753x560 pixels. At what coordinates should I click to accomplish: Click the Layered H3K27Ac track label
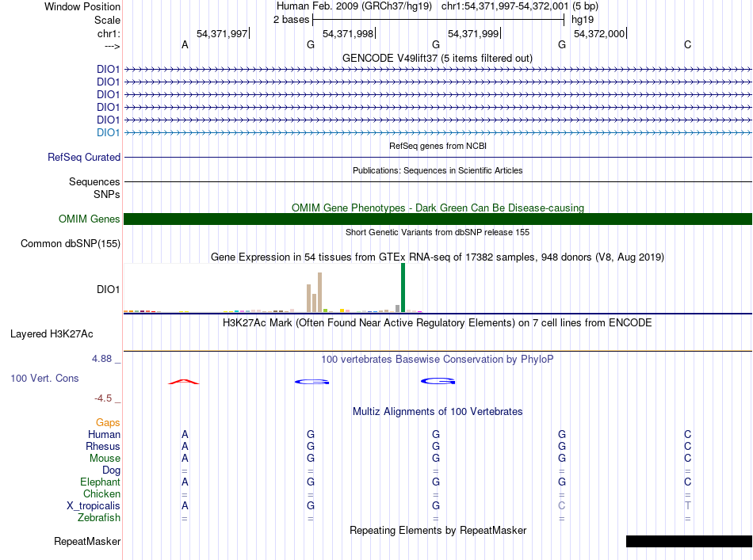(52, 334)
